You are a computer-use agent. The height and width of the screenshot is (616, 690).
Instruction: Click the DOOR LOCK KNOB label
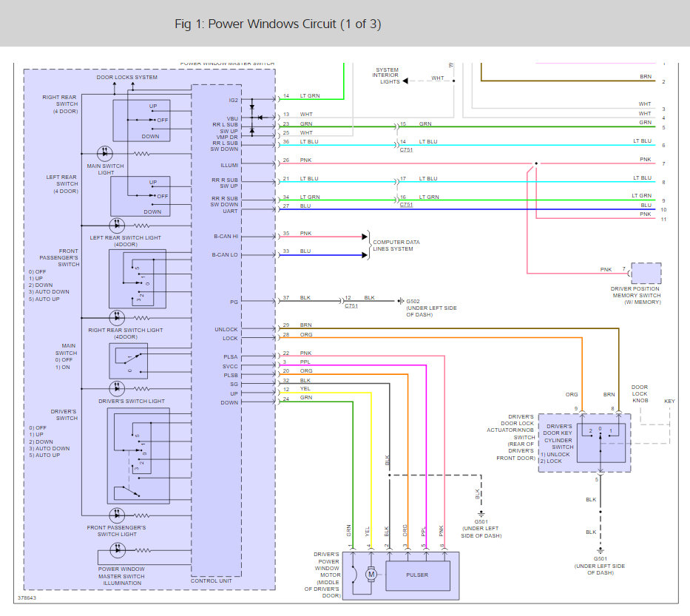[x=640, y=394]
